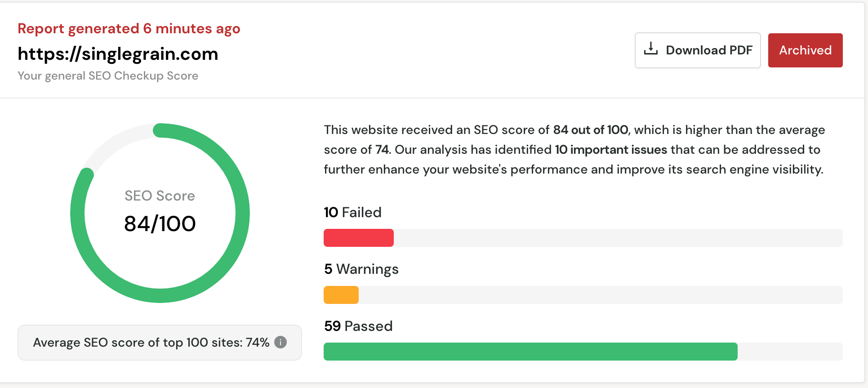Click the orange Warnings progress bar
Image resolution: width=868 pixels, height=388 pixels.
pyautogui.click(x=341, y=295)
